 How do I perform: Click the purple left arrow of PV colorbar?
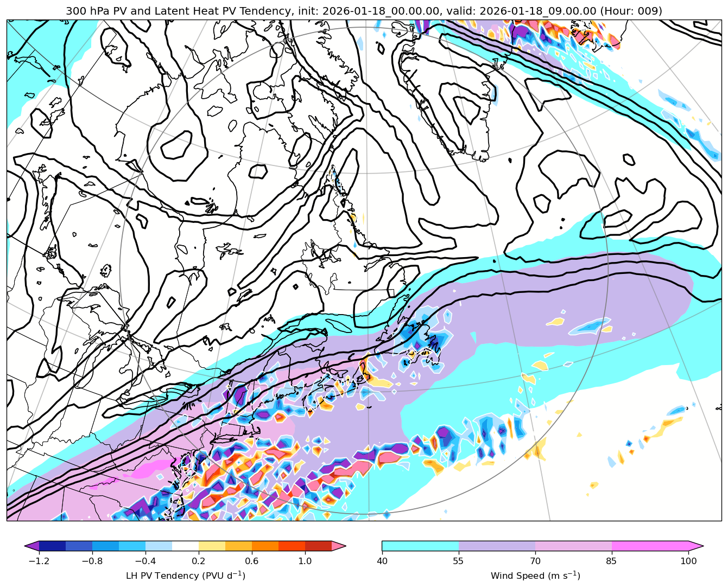(x=33, y=546)
